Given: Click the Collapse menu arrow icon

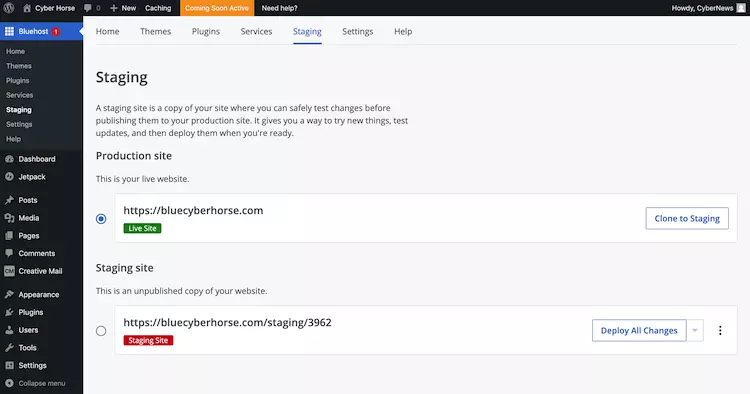Looking at the screenshot, I should pos(9,383).
